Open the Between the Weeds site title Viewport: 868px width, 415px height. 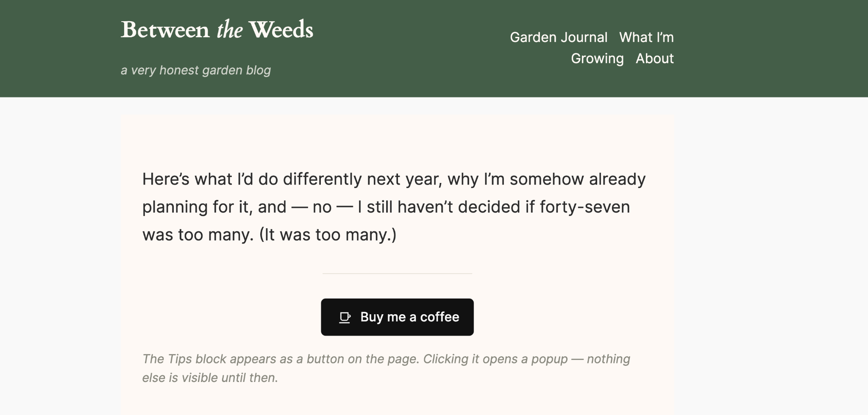pos(217,30)
